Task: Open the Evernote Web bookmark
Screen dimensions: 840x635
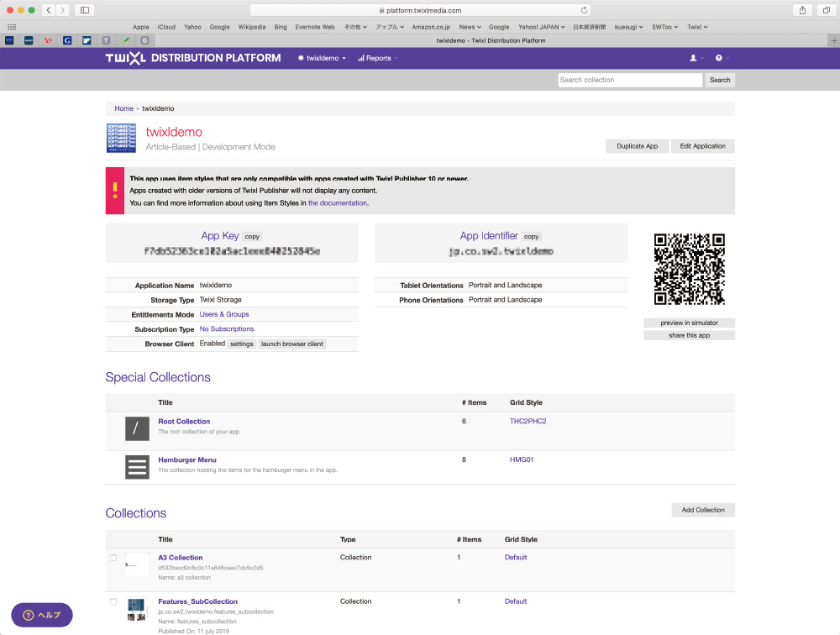Action: [315, 27]
